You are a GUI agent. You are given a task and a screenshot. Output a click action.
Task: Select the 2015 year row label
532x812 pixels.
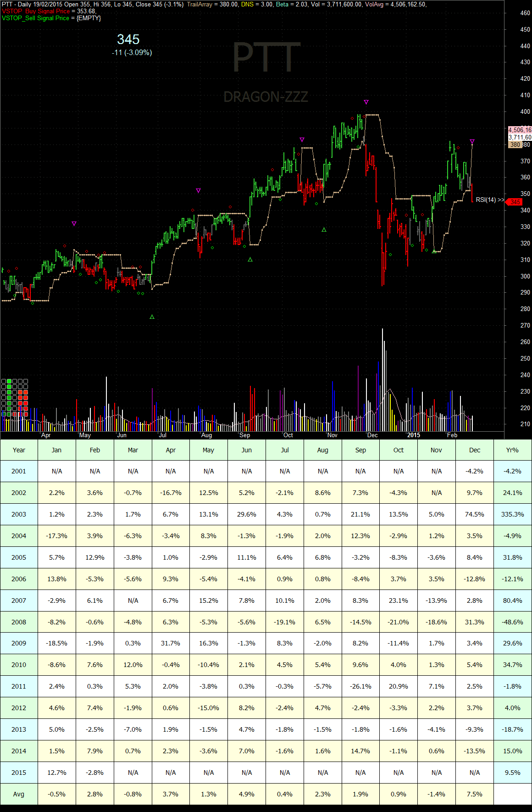coord(19,773)
